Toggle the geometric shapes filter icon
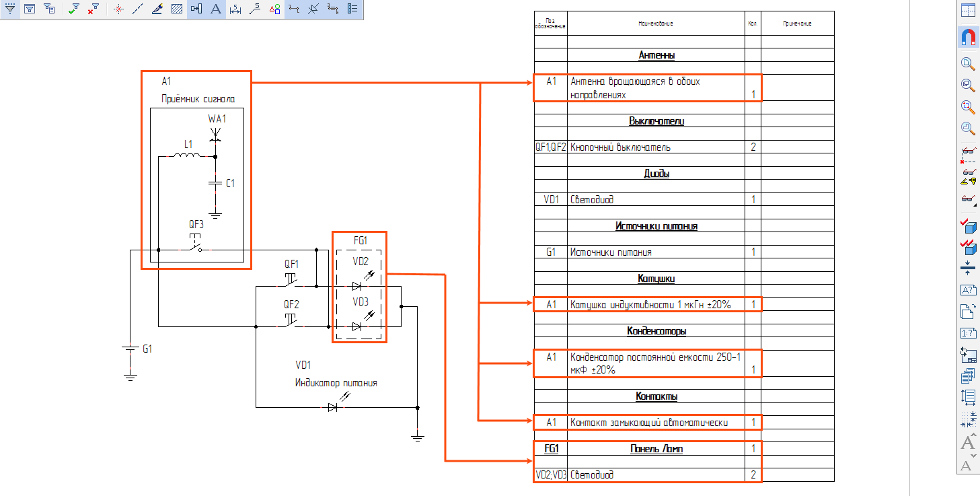 [x=274, y=9]
